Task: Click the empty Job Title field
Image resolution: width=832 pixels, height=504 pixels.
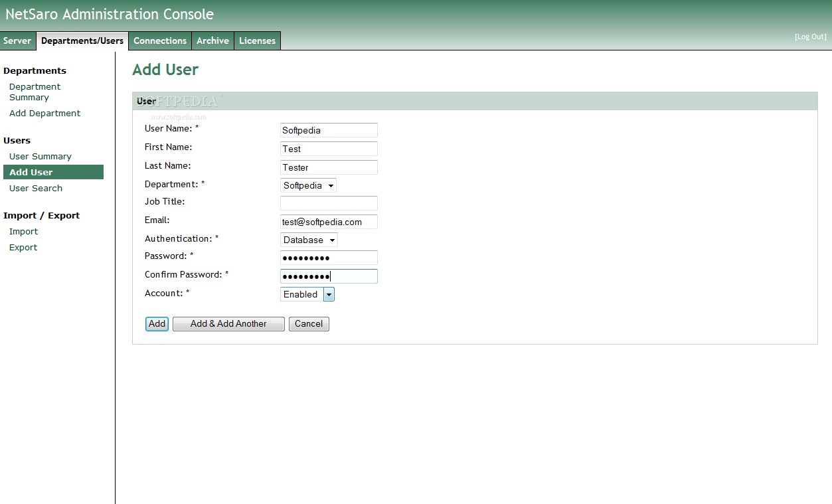Action: pyautogui.click(x=329, y=203)
